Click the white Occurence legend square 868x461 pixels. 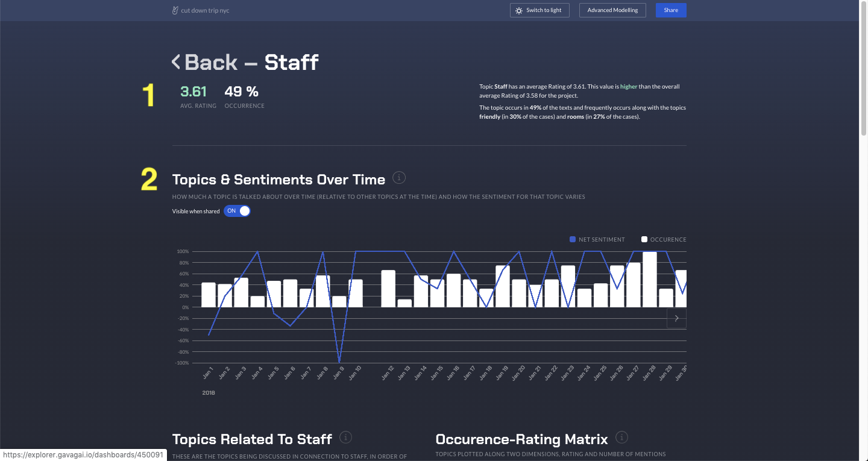coord(644,239)
